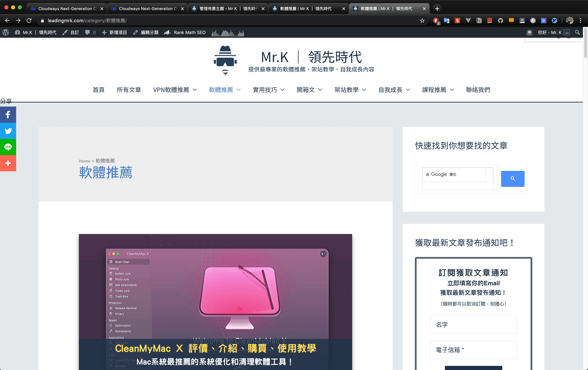Click the blue Google search button

click(512, 179)
